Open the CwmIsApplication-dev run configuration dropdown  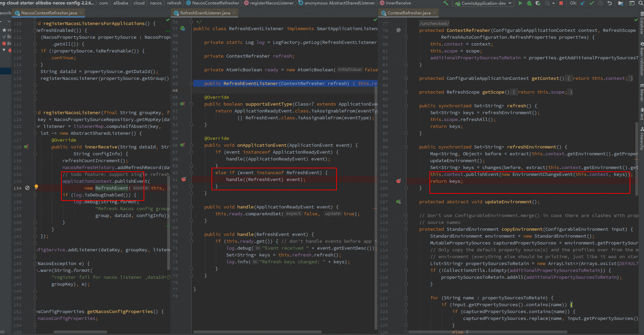click(483, 3)
